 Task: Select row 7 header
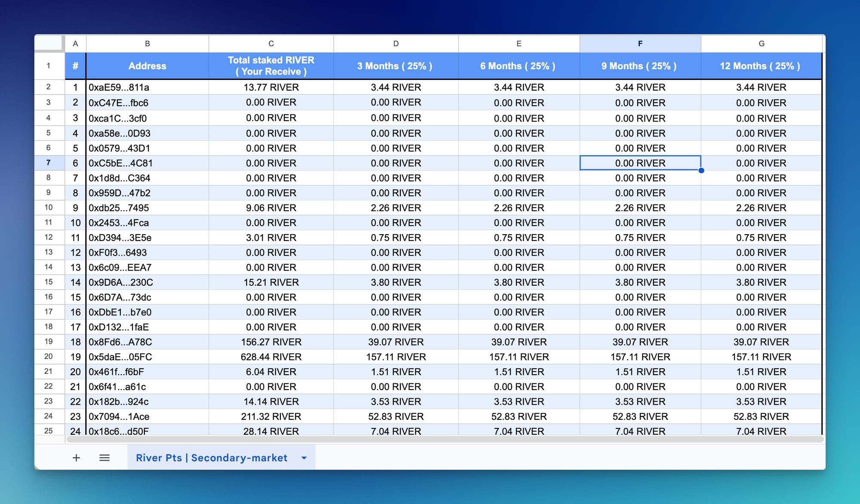(49, 163)
